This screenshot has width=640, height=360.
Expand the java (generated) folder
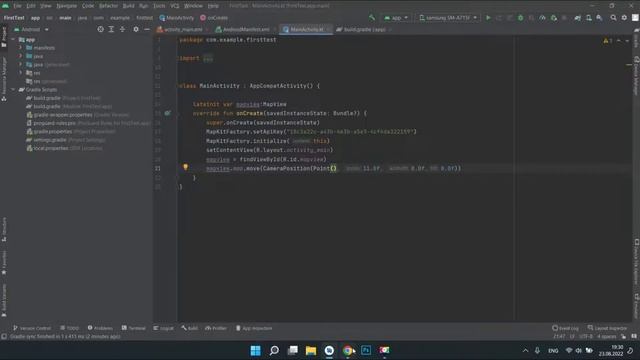[20, 64]
